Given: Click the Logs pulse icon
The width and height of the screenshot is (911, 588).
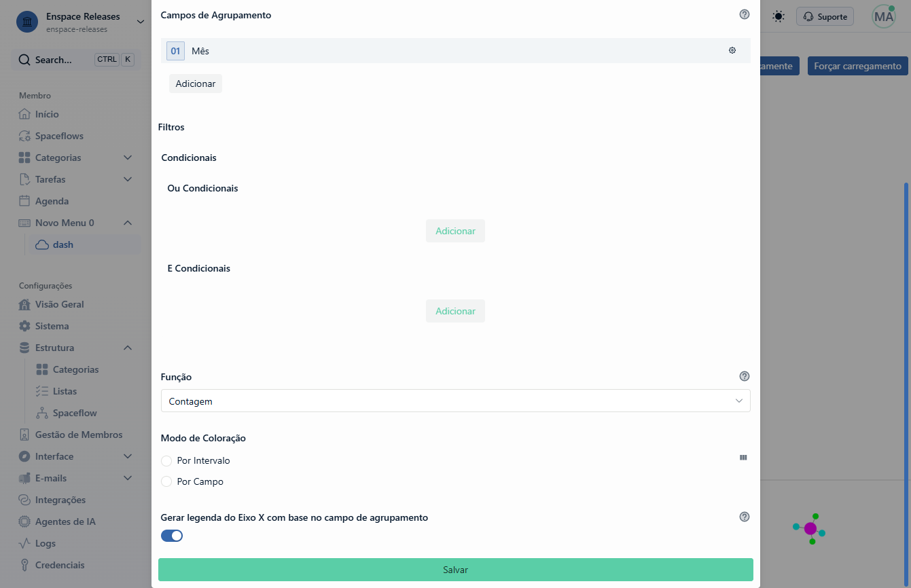Looking at the screenshot, I should point(24,543).
